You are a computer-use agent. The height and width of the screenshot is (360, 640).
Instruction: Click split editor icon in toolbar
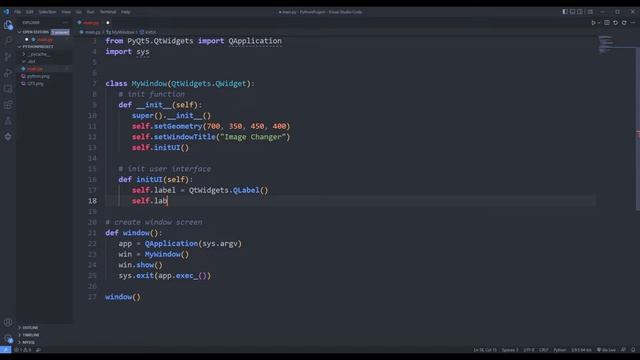coord(607,23)
